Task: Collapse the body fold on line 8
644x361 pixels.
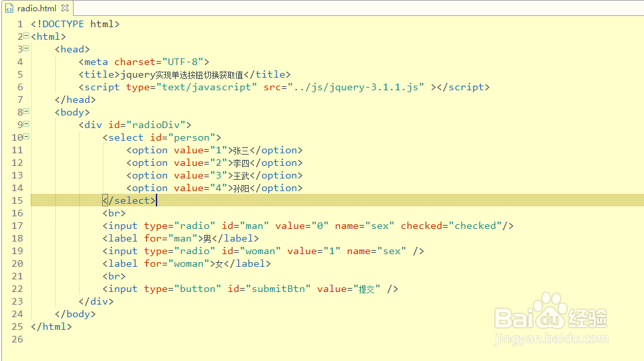Action: click(x=27, y=111)
